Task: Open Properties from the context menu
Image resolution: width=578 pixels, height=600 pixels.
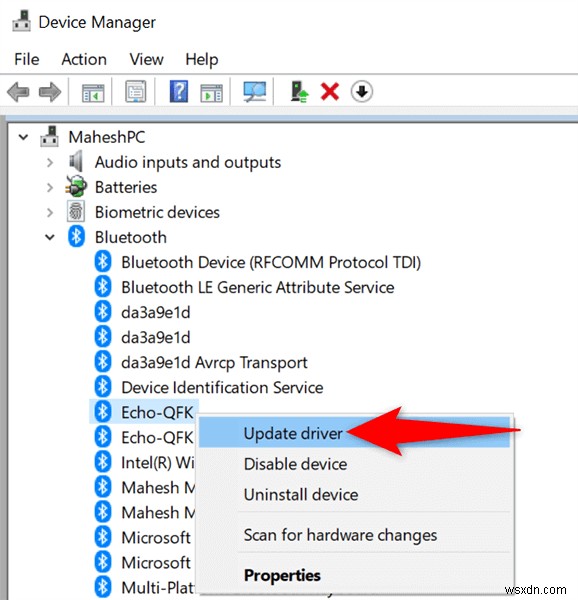Action: coord(282,575)
